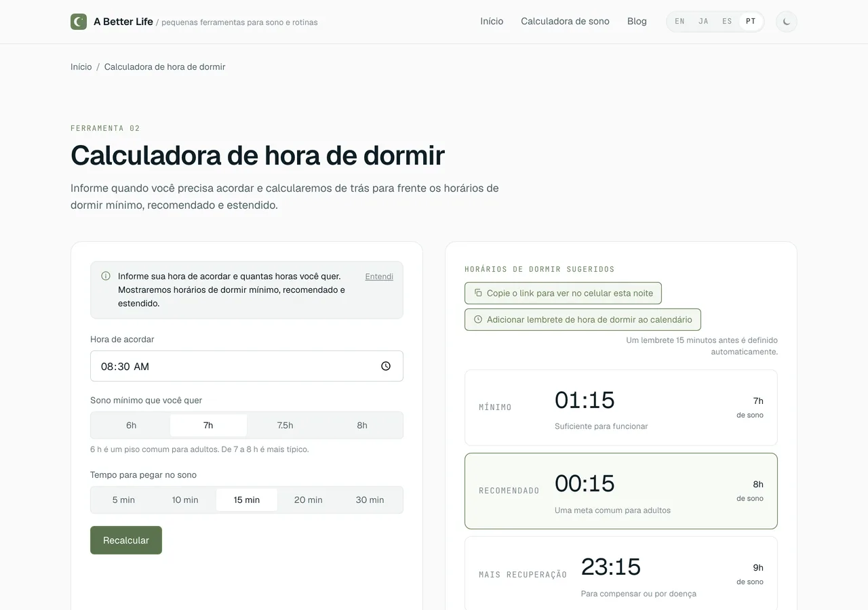This screenshot has height=610, width=868.
Task: Switch language to ES
Action: 727,22
